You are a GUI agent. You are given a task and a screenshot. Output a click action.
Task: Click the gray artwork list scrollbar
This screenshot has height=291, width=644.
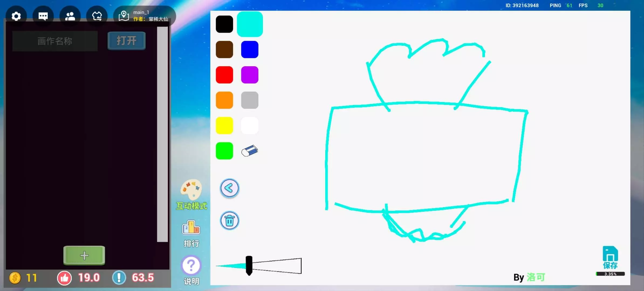162,134
